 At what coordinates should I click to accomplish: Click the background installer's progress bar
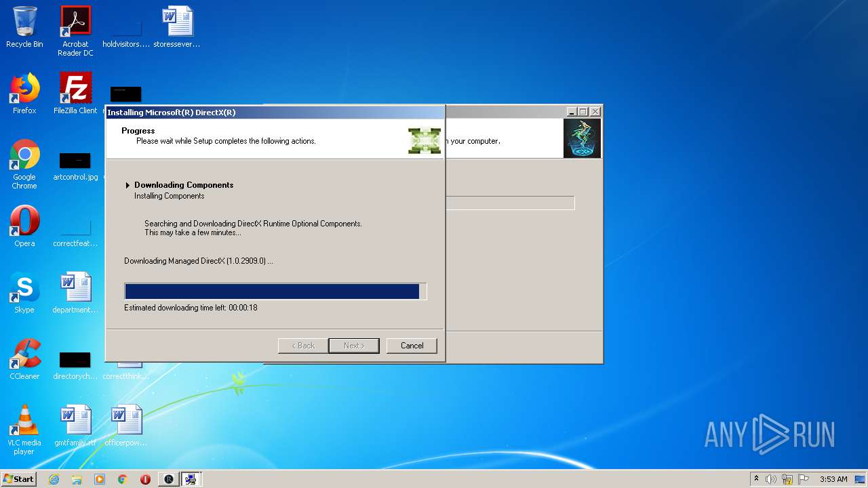coord(510,203)
